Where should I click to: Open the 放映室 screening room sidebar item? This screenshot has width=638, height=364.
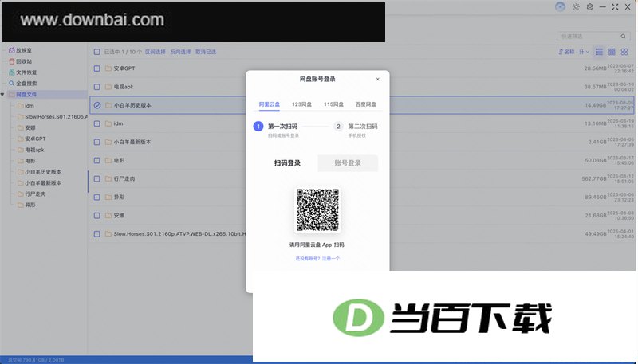click(21, 50)
